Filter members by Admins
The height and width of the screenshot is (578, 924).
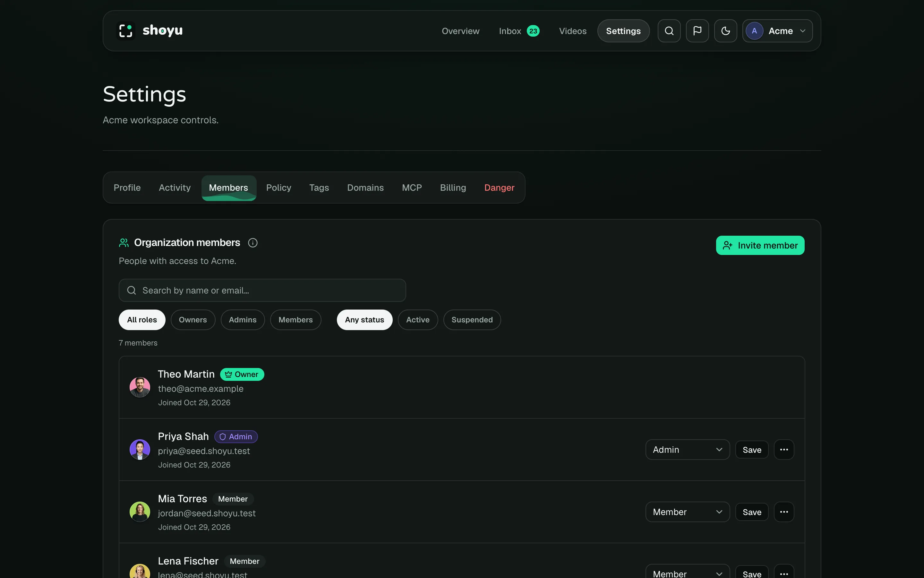pos(243,320)
